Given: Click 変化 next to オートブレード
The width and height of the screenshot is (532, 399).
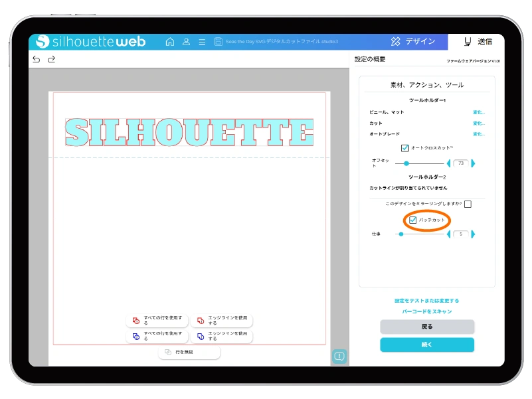Looking at the screenshot, I should (479, 133).
